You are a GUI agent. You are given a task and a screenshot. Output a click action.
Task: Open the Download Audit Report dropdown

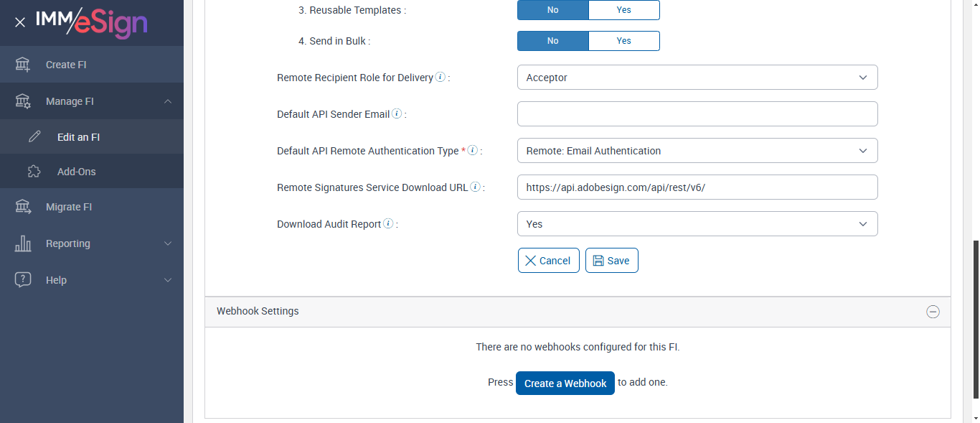697,224
